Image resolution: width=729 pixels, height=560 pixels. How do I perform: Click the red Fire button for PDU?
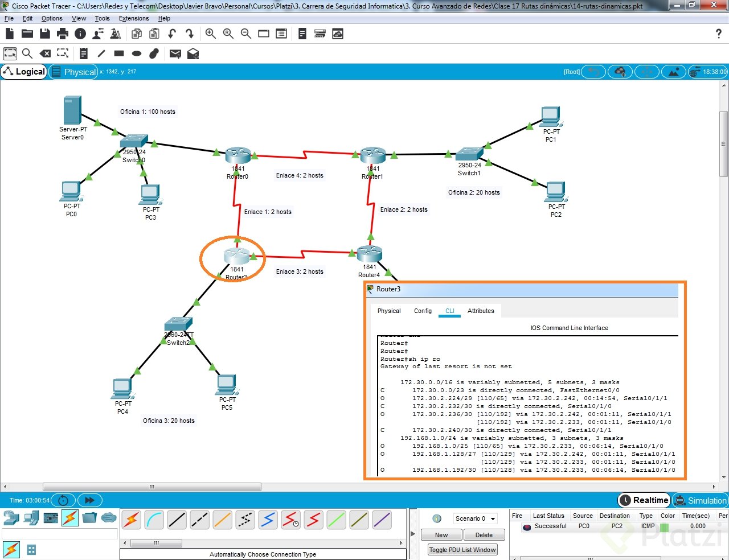[x=527, y=527]
